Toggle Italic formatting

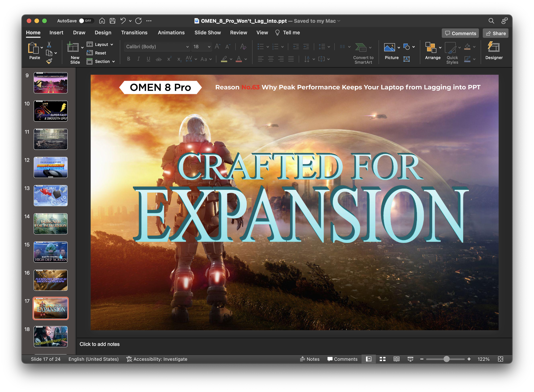point(138,59)
